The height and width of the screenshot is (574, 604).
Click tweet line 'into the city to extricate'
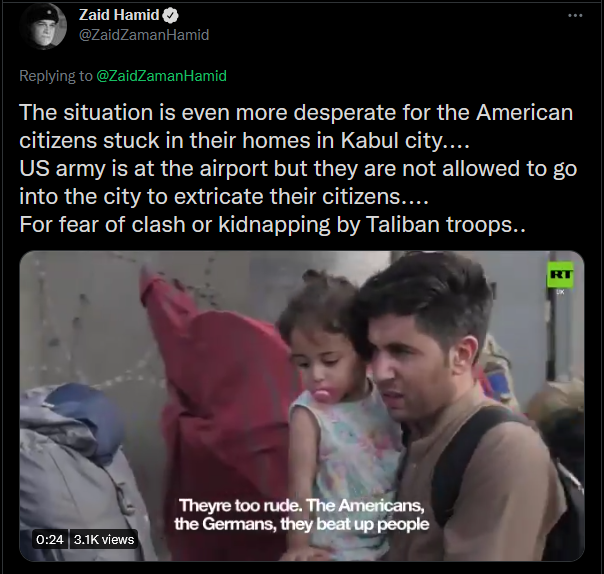[x=224, y=197]
